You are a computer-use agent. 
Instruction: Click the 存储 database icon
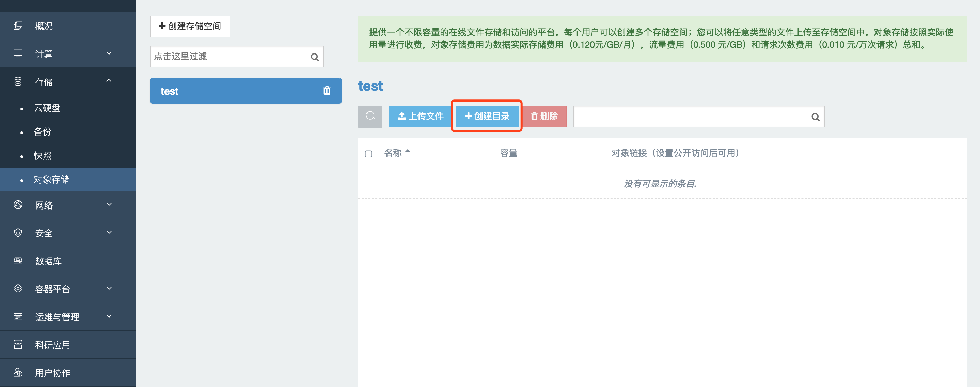point(18,81)
